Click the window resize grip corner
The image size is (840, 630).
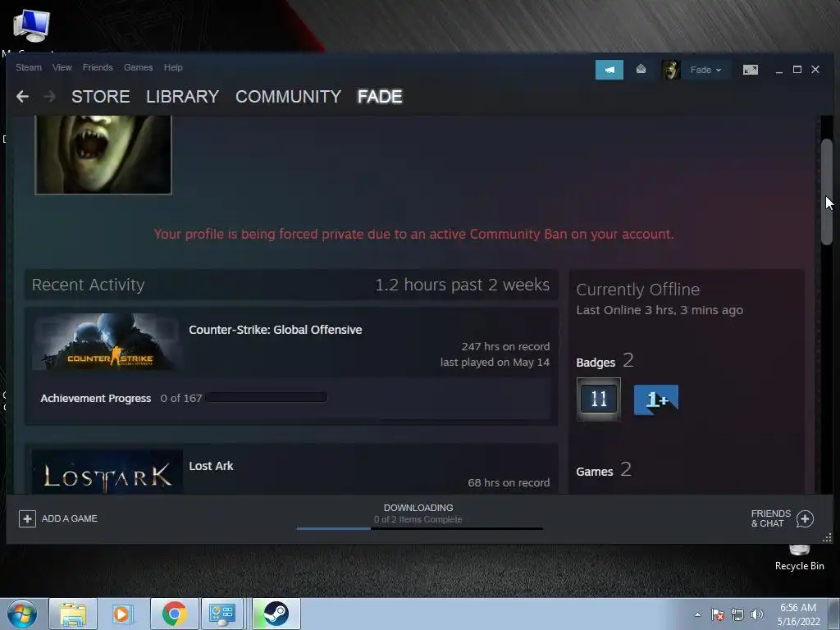click(x=827, y=537)
